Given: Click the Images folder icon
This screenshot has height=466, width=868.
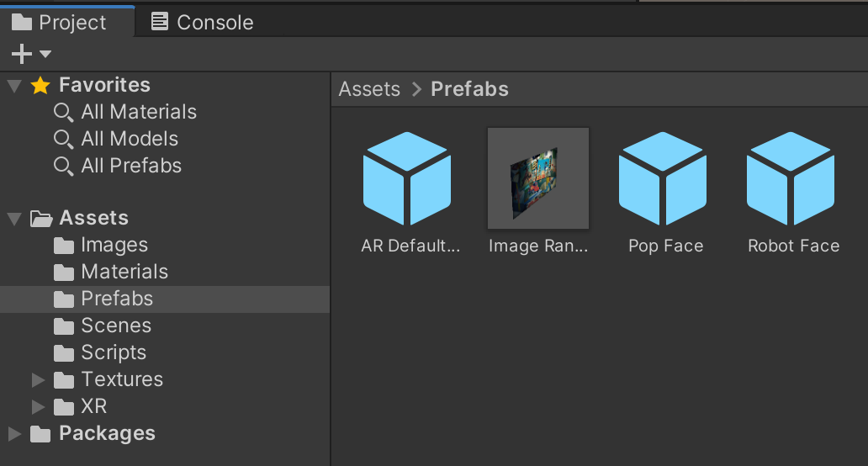Looking at the screenshot, I should click(64, 246).
